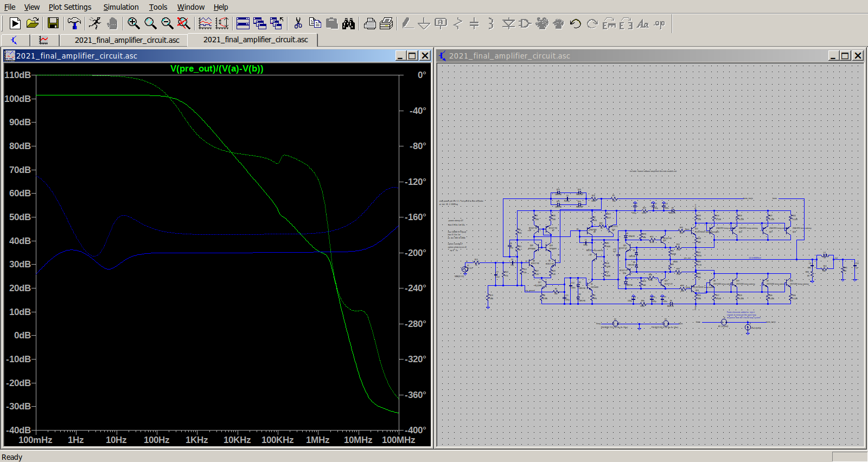
Task: Click the Close All Windows toolbar icon
Action: [x=277, y=23]
